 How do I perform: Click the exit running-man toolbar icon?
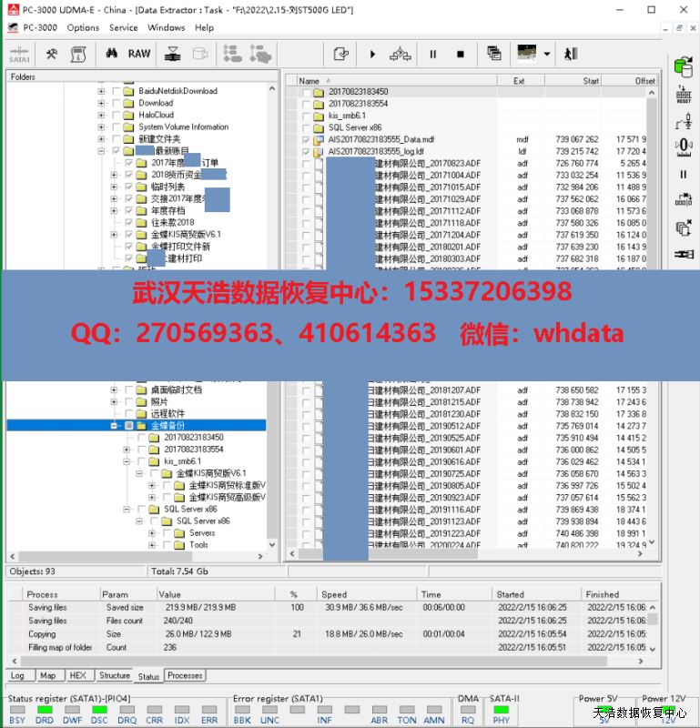[571, 55]
